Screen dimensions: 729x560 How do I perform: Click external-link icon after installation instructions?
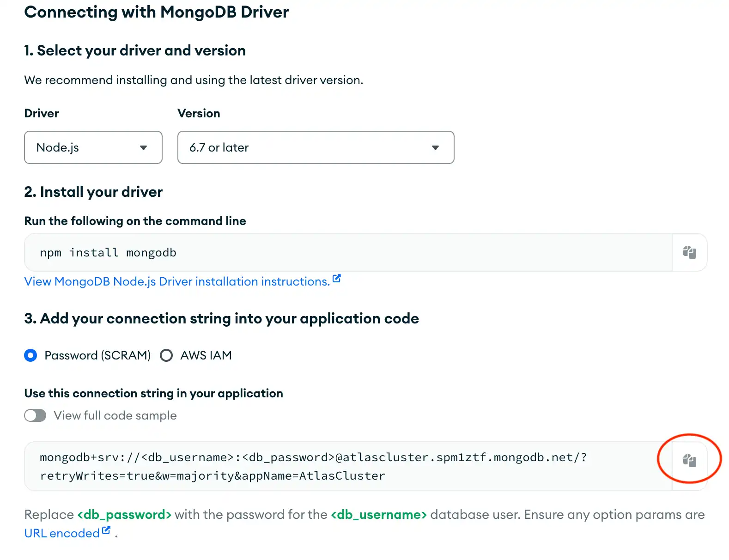click(x=337, y=279)
